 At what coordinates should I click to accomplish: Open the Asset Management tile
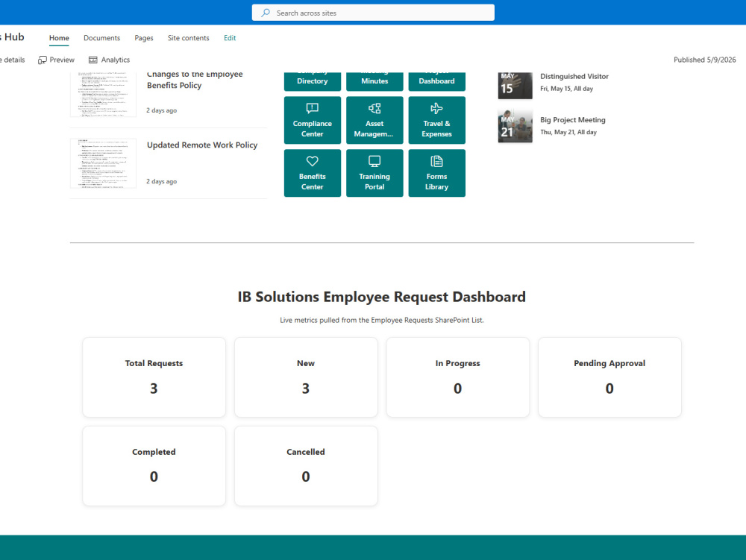pyautogui.click(x=374, y=120)
